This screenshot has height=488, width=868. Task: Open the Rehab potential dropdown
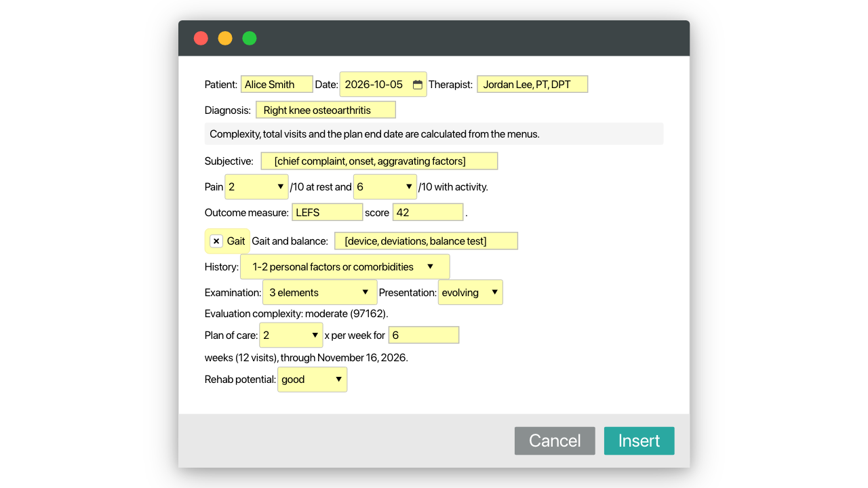pyautogui.click(x=312, y=380)
